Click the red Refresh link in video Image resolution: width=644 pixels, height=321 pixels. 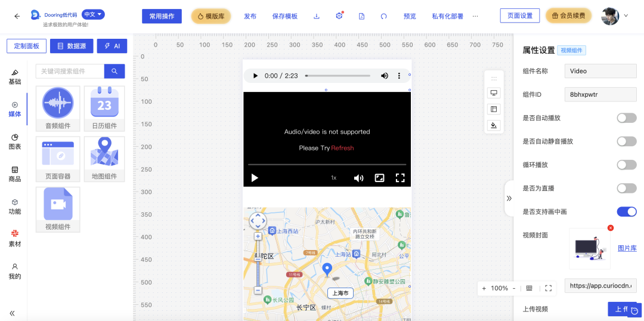click(x=342, y=148)
